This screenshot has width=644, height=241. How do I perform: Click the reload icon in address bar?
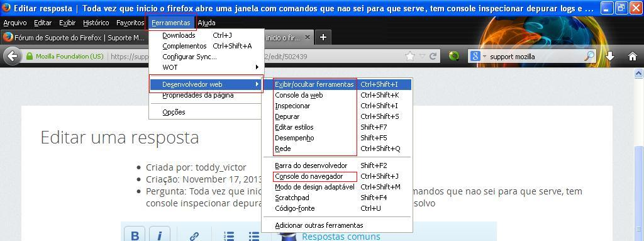click(433, 57)
